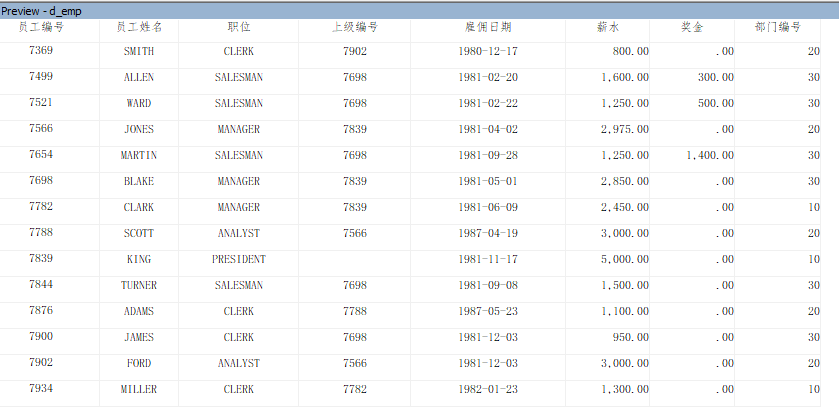Click the 部门编号 column header
The height and width of the screenshot is (414, 839).
777,27
